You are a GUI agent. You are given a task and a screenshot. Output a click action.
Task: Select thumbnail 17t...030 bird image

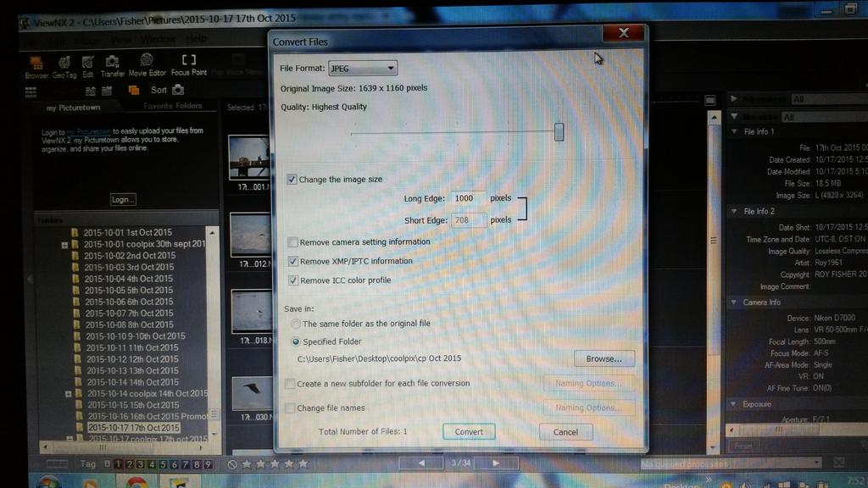(x=253, y=393)
